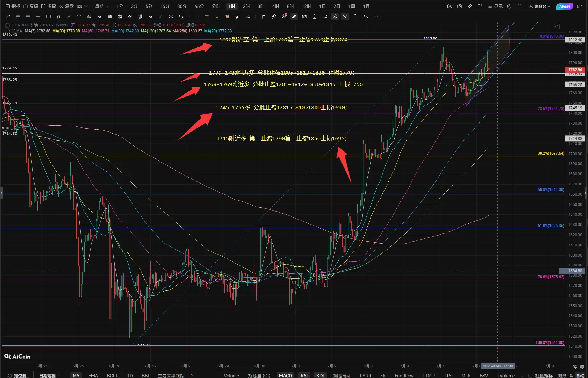Click the filter funnel icon

345,17
